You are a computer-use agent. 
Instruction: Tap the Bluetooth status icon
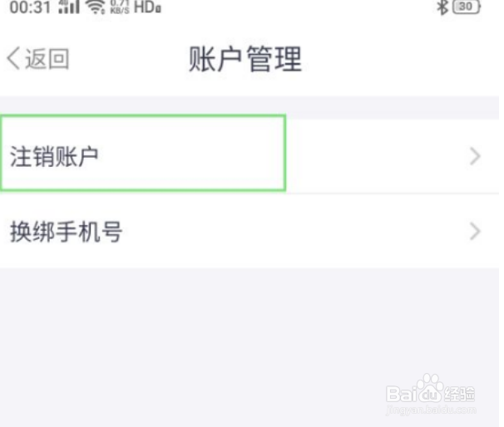pos(442,7)
